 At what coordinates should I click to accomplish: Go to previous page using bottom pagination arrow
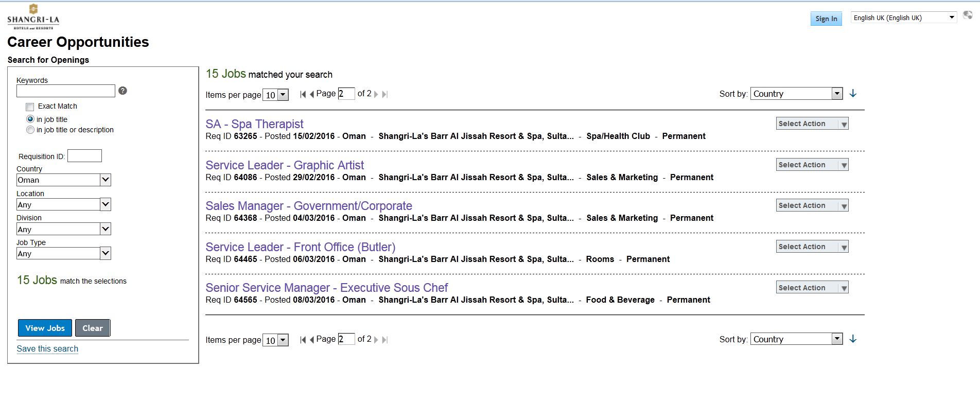(x=311, y=340)
